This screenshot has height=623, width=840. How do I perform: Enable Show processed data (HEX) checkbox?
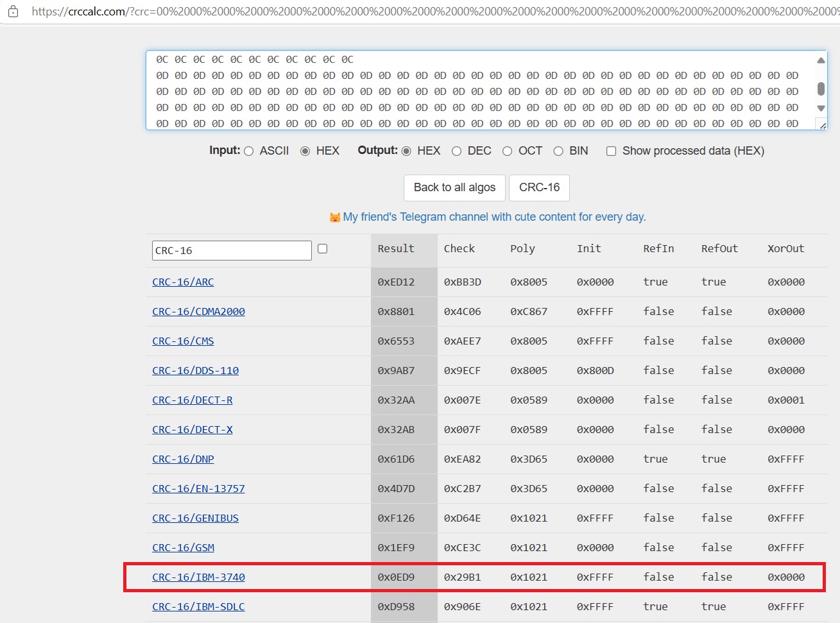(612, 151)
